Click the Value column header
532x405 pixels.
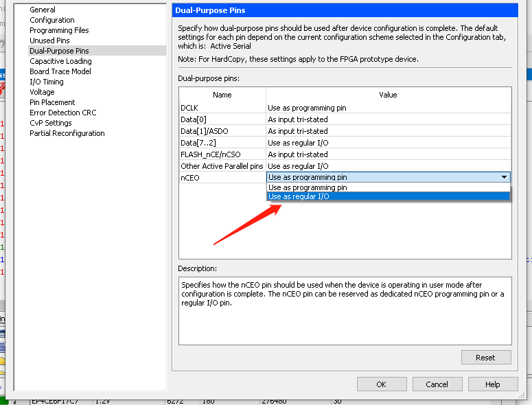coord(388,95)
